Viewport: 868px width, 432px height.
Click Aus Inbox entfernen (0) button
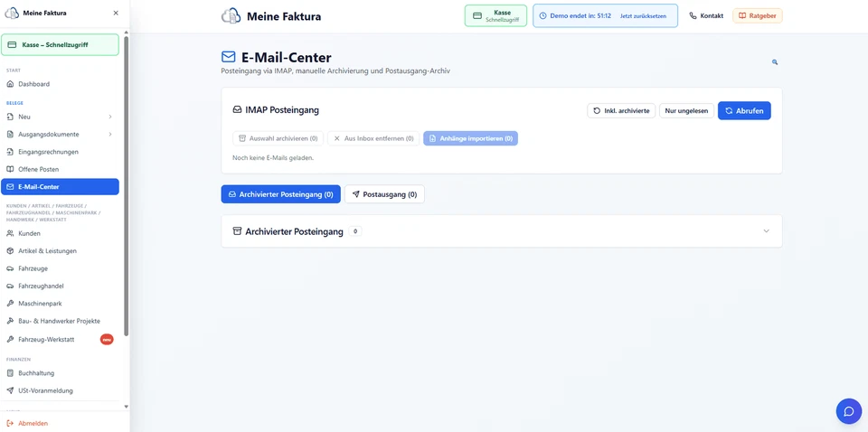click(373, 138)
